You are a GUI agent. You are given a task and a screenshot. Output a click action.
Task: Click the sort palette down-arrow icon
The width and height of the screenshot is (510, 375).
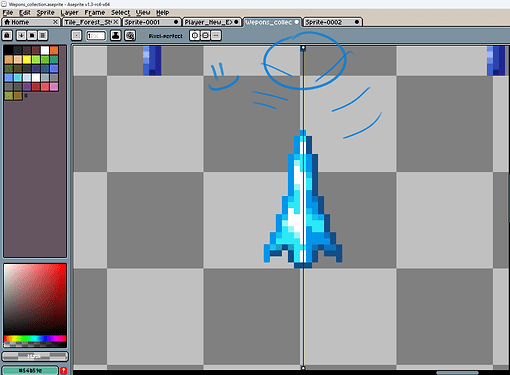[x=21, y=35]
